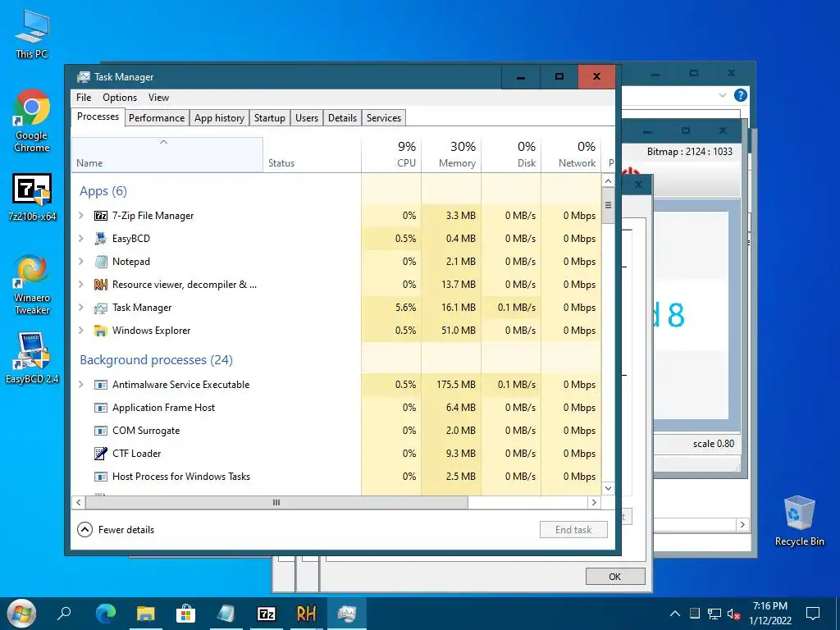Open File Explorer from taskbar

[146, 614]
